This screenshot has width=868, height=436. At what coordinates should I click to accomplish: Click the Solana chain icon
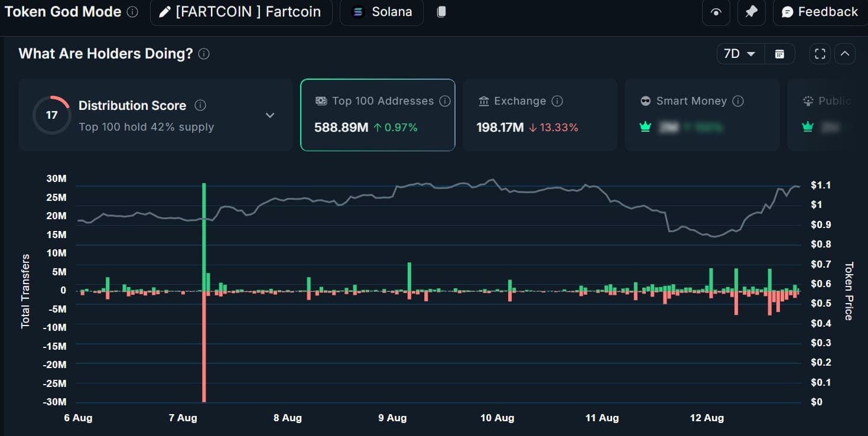pyautogui.click(x=357, y=12)
